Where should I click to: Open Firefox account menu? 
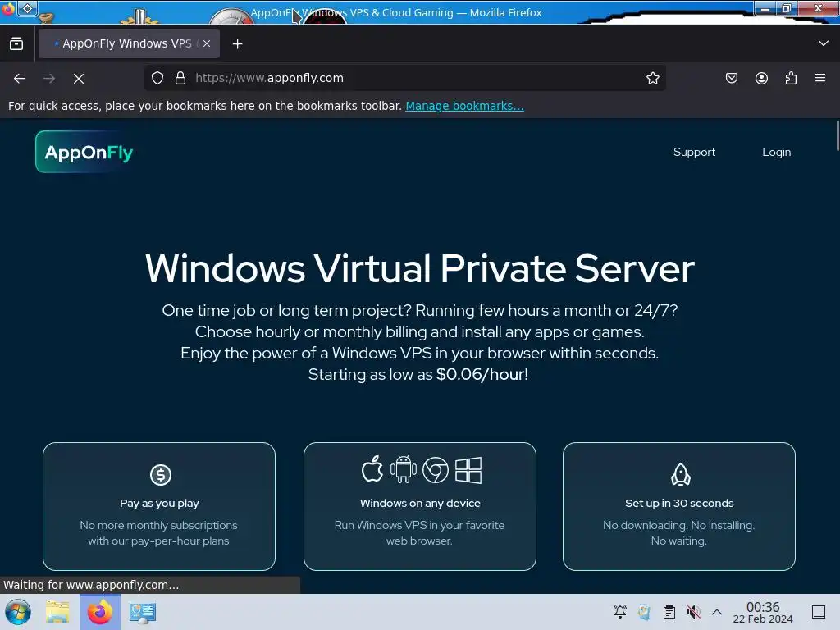pos(761,78)
